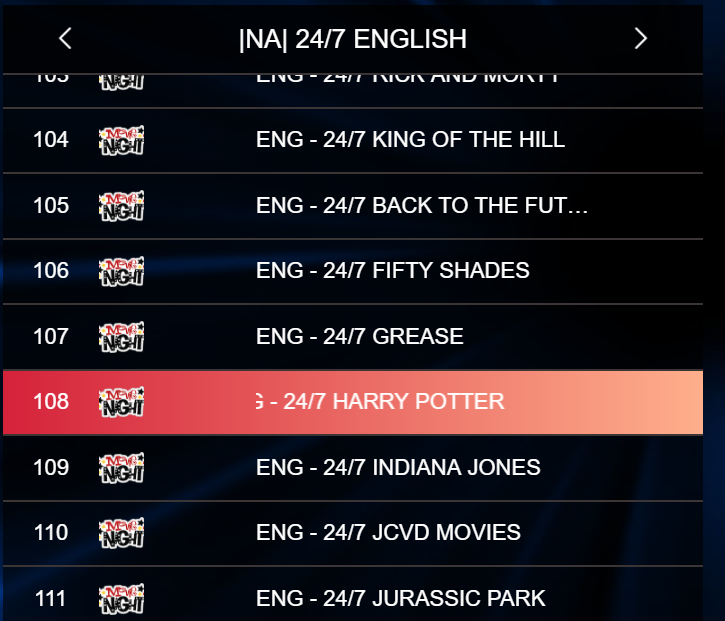Choose ENG - 24/7 INDIANA JONES
725x621 pixels.
(353, 468)
